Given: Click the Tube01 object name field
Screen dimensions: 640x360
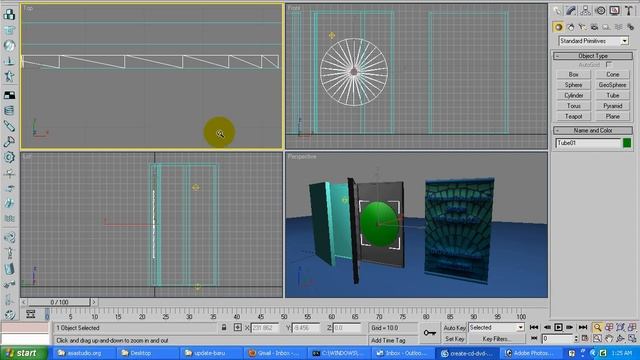Looking at the screenshot, I should click(x=588, y=143).
